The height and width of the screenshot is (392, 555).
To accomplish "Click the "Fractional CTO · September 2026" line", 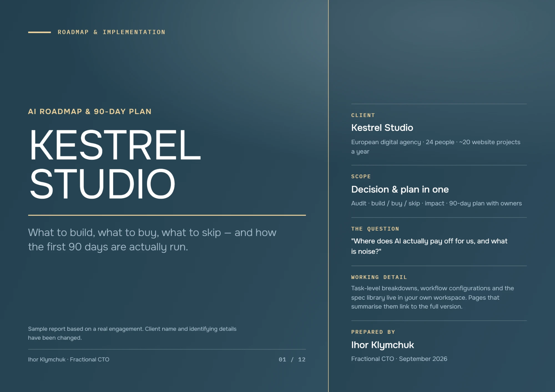I will pyautogui.click(x=399, y=359).
